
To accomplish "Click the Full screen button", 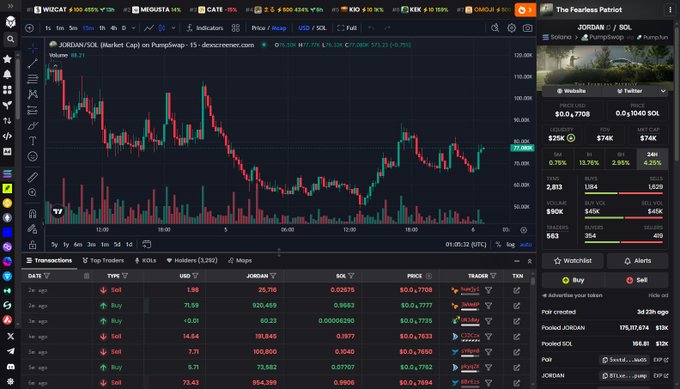I will 347,28.
